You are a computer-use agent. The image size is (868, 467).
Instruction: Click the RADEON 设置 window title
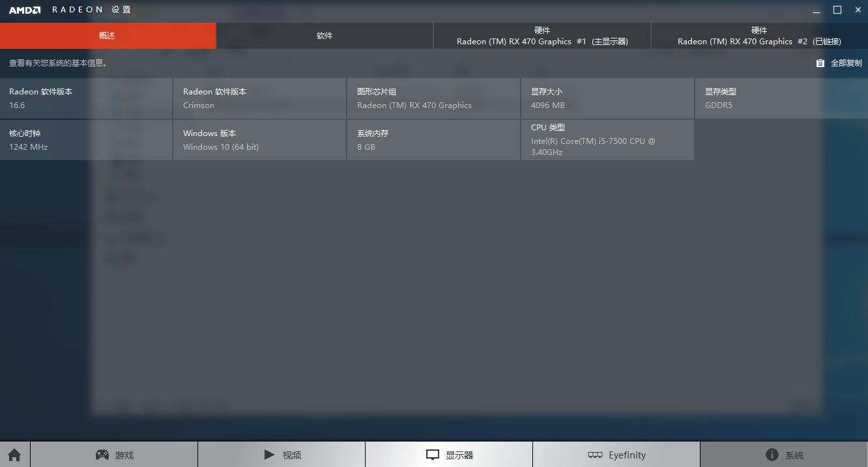point(92,10)
